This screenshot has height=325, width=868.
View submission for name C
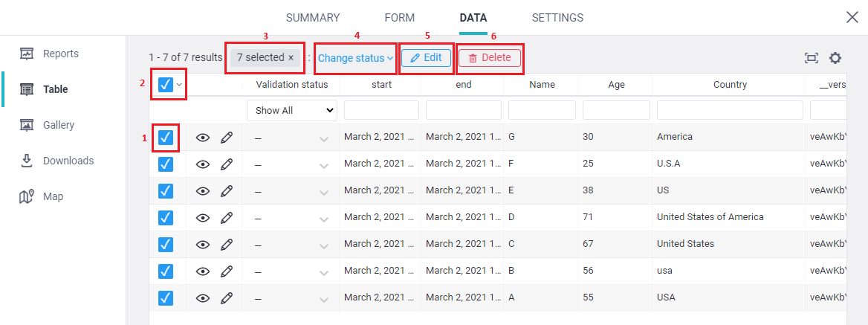(202, 245)
